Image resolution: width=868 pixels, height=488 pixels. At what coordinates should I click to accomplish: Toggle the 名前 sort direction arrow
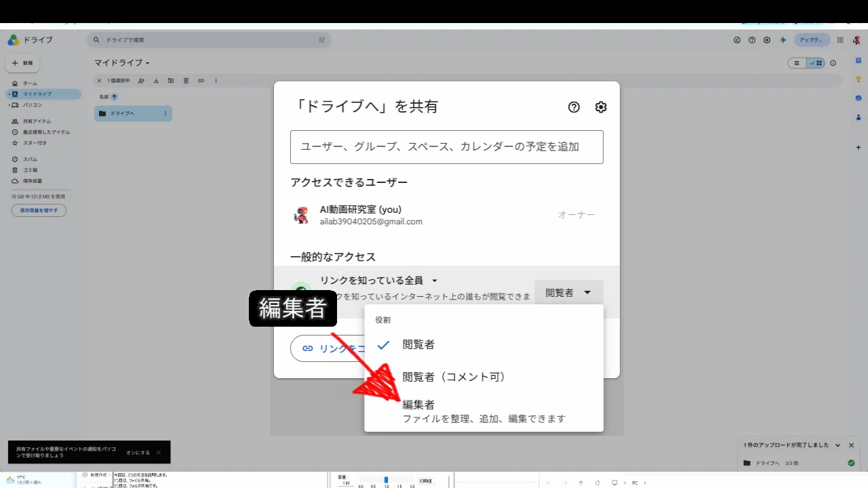[114, 97]
